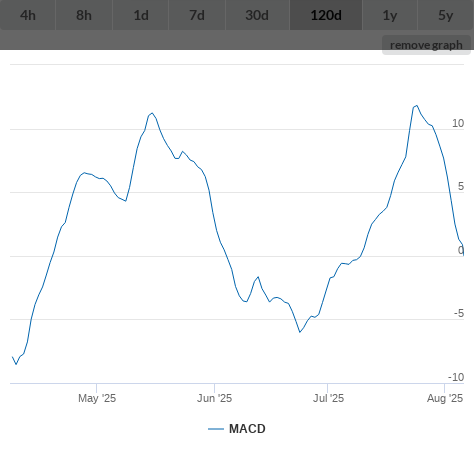The height and width of the screenshot is (455, 474).
Task: Switch the chart to 30d range
Action: tap(257, 15)
